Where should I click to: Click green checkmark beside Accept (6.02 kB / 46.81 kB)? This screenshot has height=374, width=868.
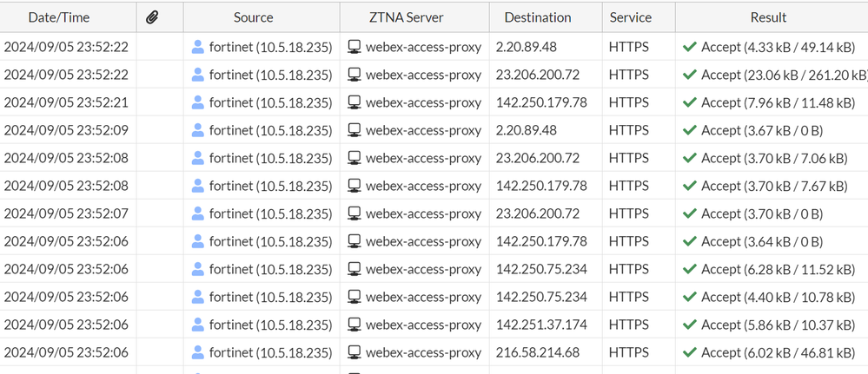[691, 352]
